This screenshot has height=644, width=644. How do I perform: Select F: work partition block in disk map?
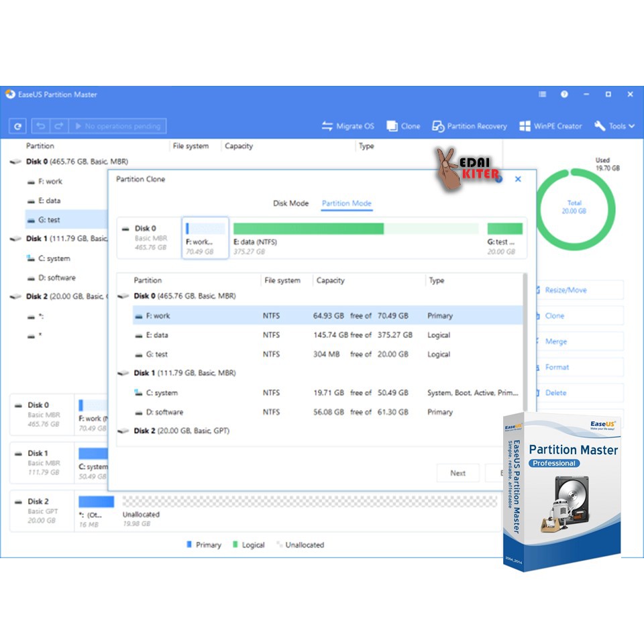point(205,238)
